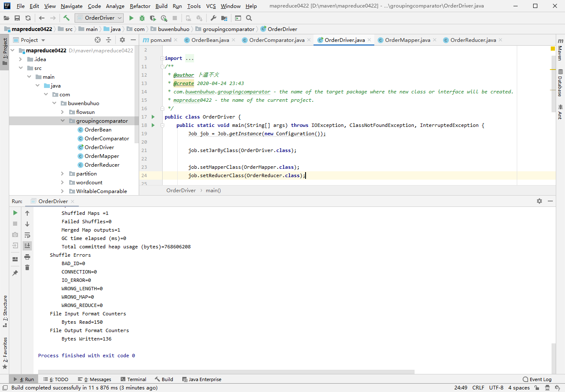This screenshot has width=565, height=392.
Task: Toggle the Database tool window
Action: pos(560,83)
